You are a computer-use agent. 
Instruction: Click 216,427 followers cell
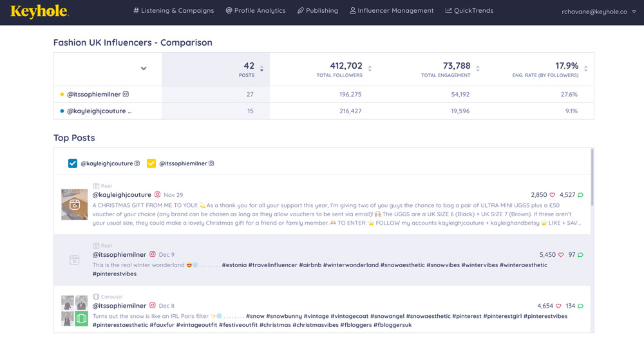[x=350, y=111]
